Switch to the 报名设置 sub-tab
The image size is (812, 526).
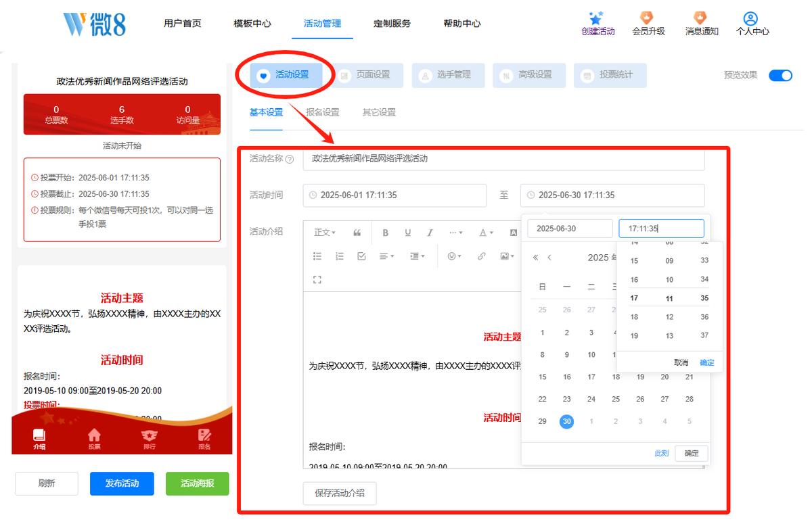[323, 112]
